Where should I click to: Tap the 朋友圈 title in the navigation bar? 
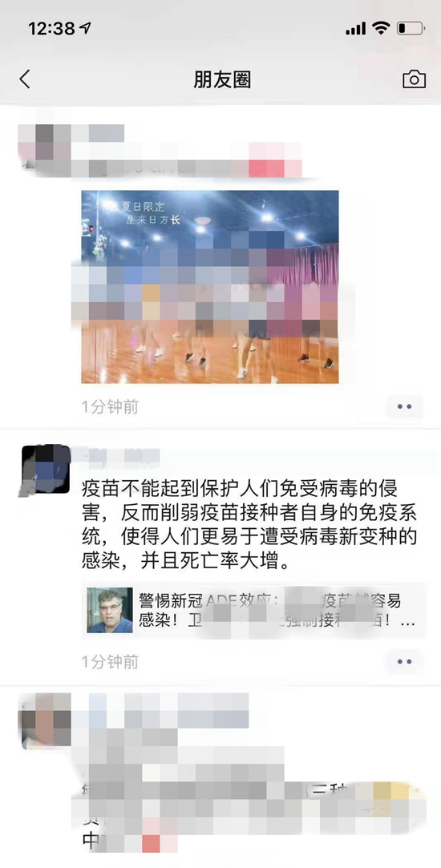tap(222, 79)
